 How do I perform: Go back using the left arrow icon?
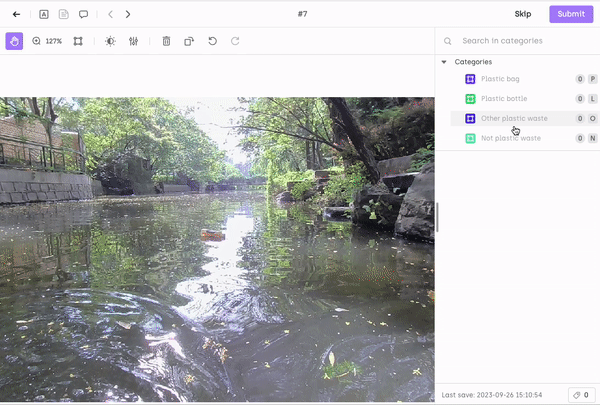pos(16,14)
